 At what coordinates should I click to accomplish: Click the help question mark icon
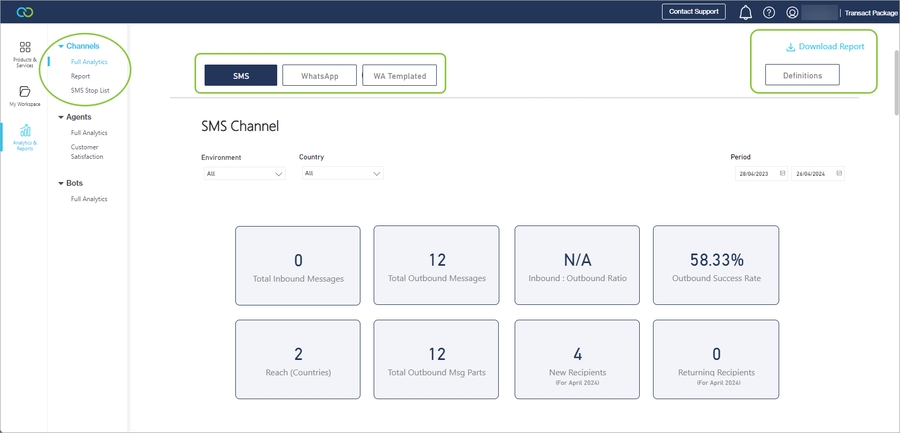(x=769, y=13)
